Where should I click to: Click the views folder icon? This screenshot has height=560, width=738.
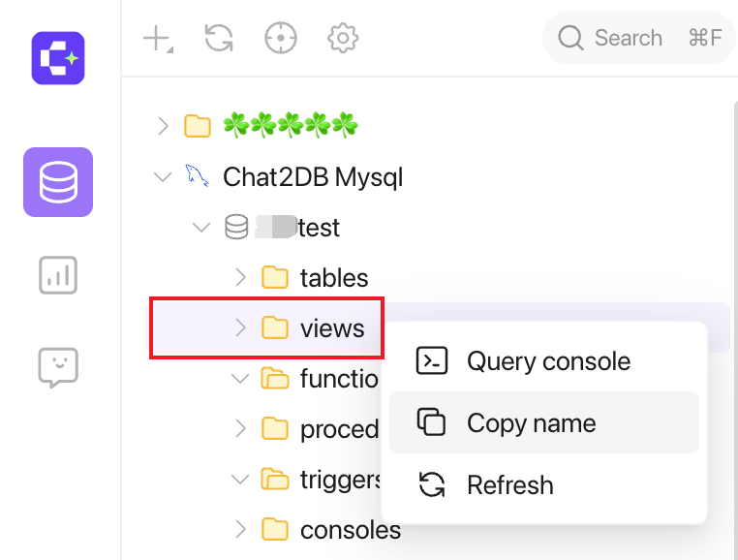point(275,327)
